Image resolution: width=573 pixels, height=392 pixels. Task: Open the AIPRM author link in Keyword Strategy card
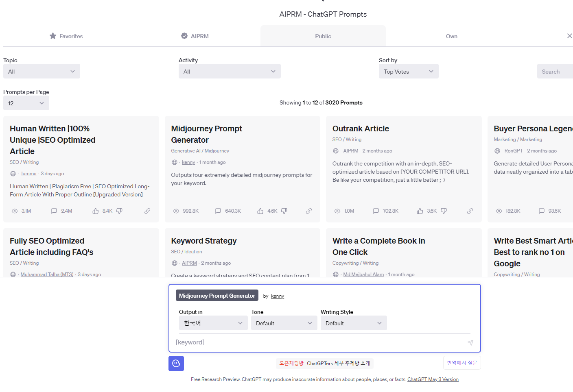point(189,263)
